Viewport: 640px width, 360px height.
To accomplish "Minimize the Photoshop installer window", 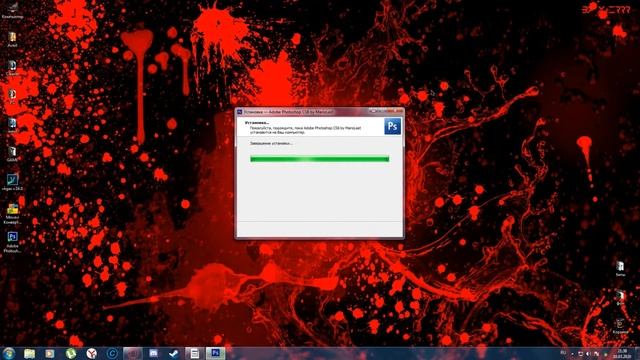I will pyautogui.click(x=373, y=111).
